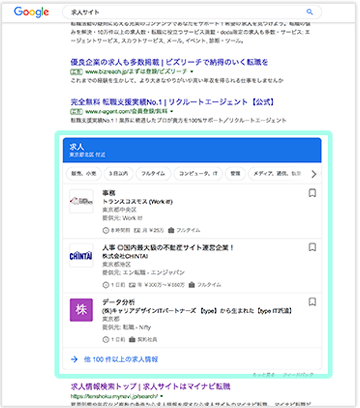Bookmark the 事務 トランスコスモス job
360x408 pixels.
(312, 193)
